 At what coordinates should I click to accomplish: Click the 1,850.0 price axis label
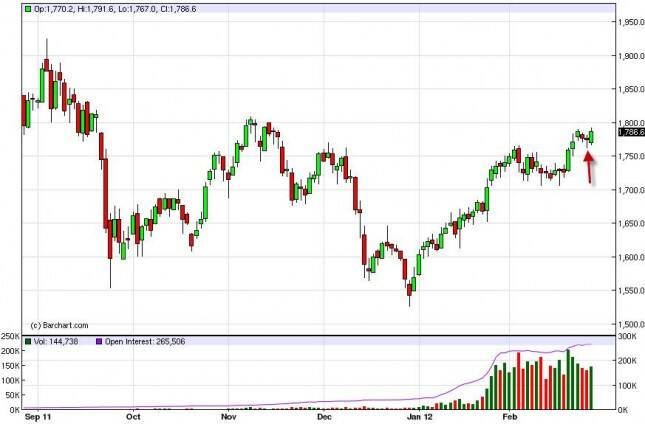(631, 89)
